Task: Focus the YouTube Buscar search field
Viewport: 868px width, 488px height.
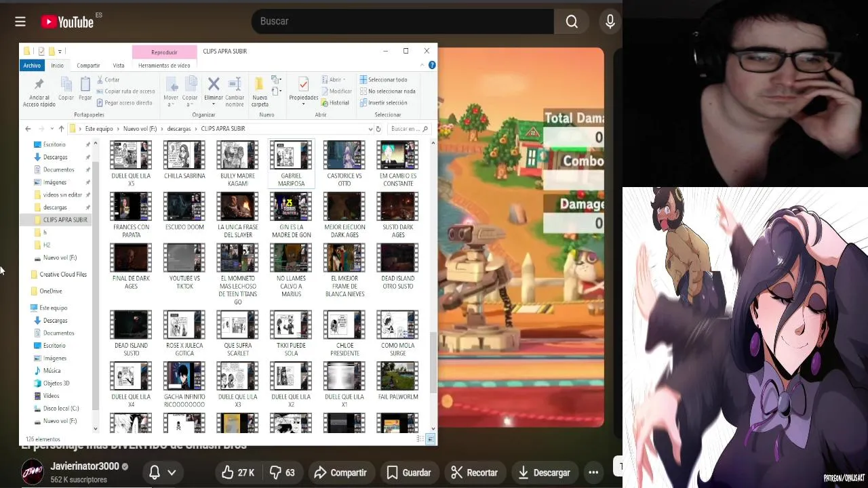Action: (x=403, y=22)
